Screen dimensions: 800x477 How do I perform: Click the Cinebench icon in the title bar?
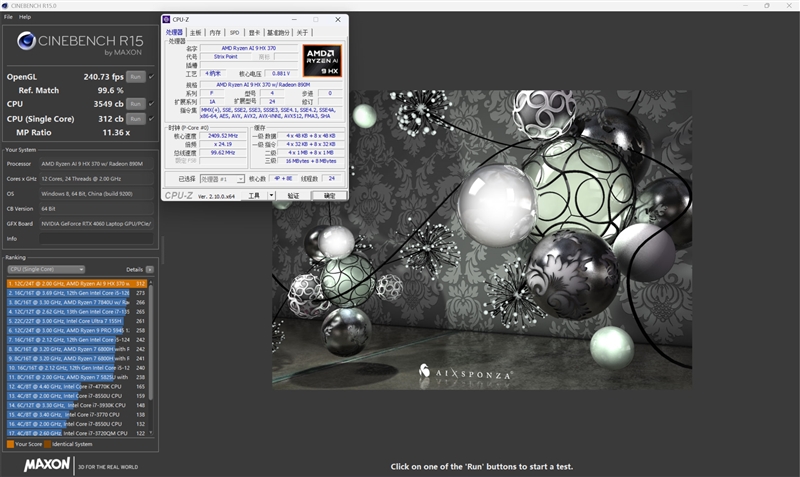5,6
